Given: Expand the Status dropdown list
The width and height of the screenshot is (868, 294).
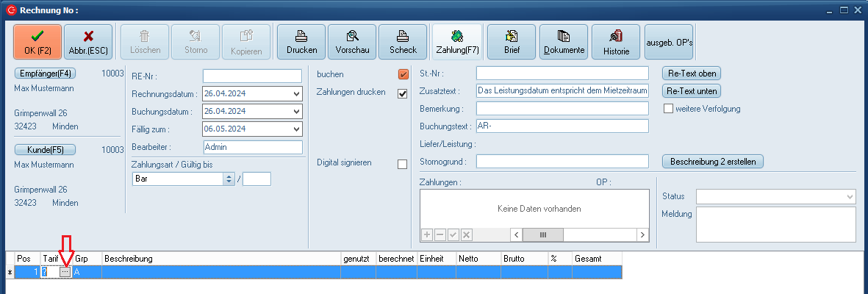Looking at the screenshot, I should pyautogui.click(x=850, y=197).
